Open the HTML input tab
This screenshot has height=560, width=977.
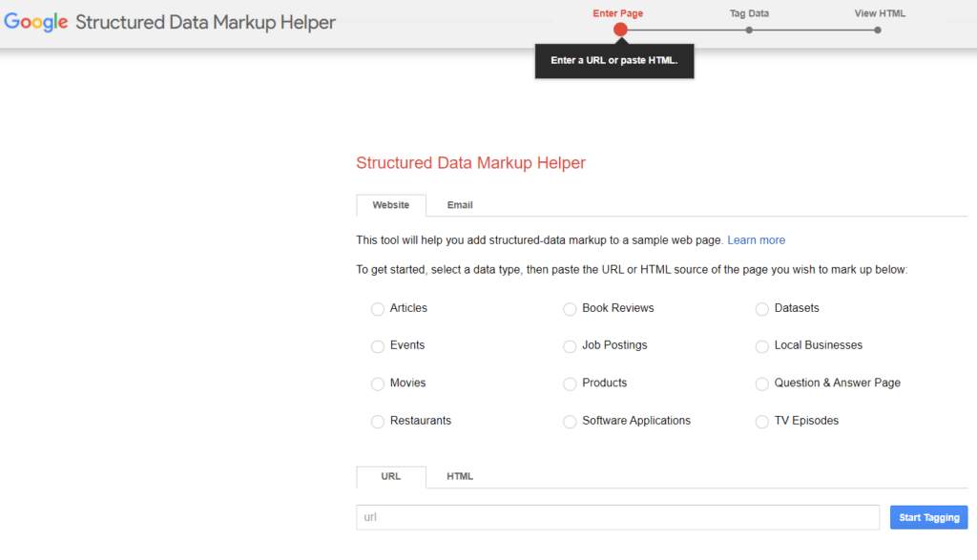coord(459,476)
